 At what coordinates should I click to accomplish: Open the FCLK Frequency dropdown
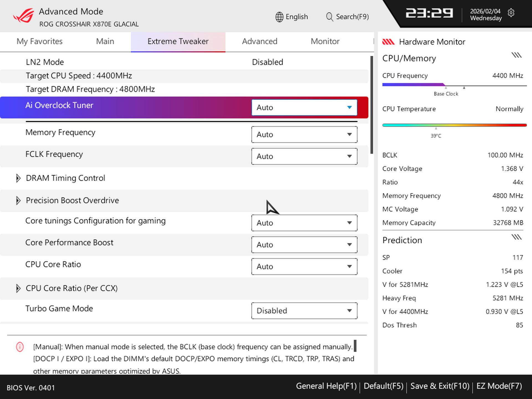click(x=304, y=156)
